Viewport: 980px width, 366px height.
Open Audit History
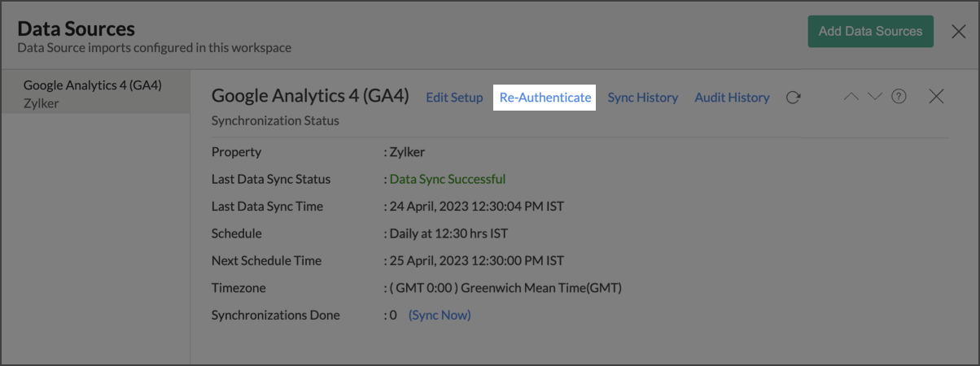tap(732, 98)
